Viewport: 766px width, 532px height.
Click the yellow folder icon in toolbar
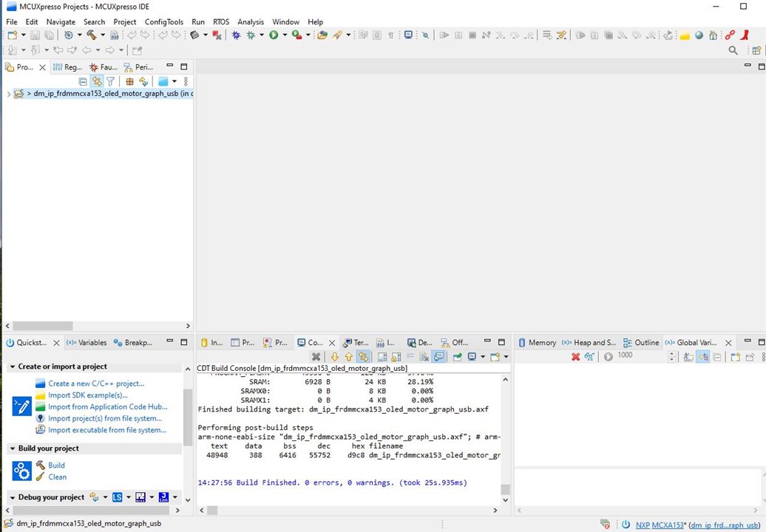tap(685, 35)
